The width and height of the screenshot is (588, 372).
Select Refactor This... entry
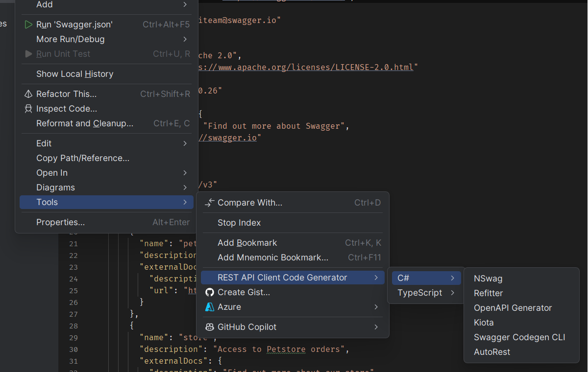(x=107, y=94)
